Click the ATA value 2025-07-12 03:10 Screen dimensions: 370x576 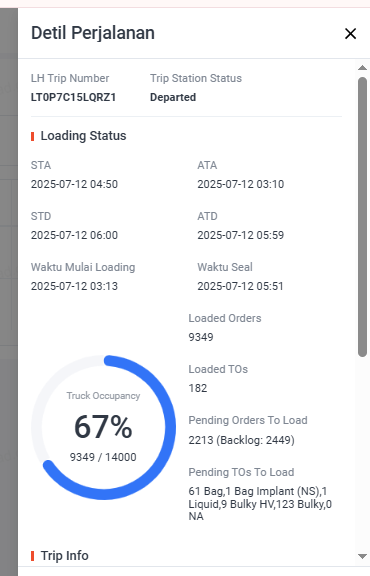[241, 184]
